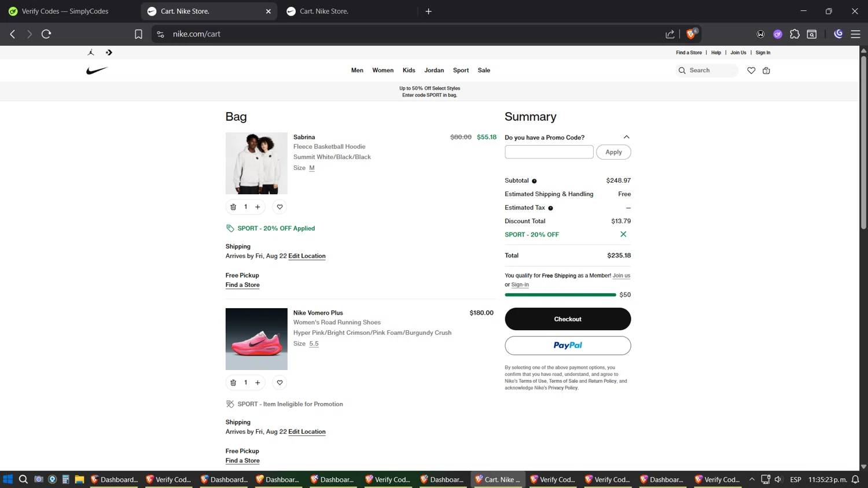Open a new browser tab

click(429, 11)
